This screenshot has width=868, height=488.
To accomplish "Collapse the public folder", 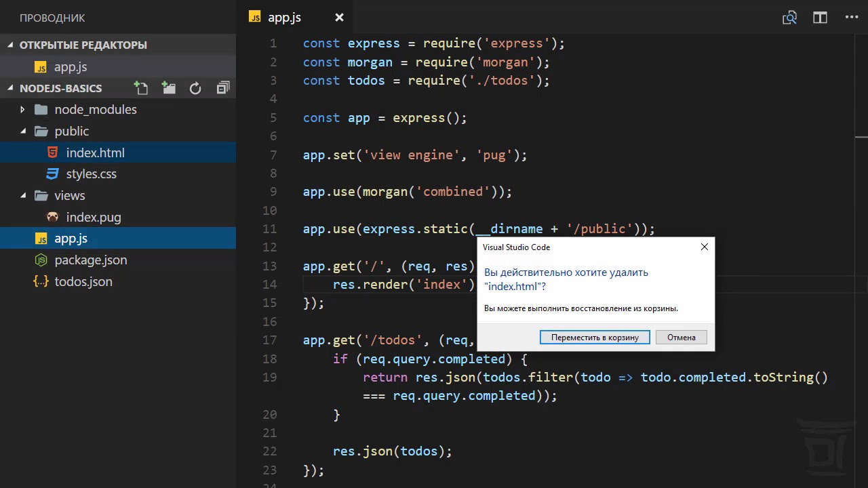I will click(23, 131).
